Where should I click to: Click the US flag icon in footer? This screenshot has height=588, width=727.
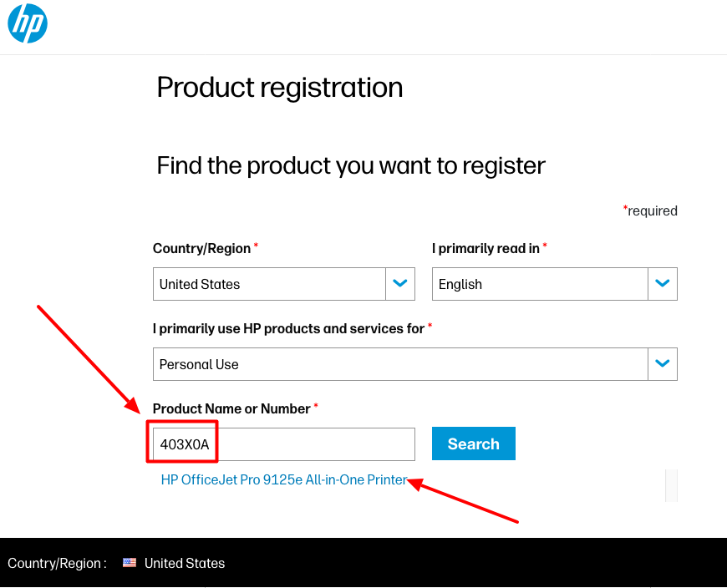(x=130, y=563)
